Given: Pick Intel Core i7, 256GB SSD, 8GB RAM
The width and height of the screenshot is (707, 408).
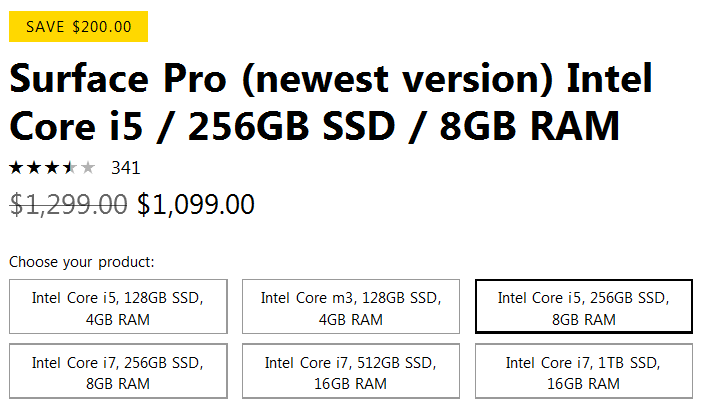Looking at the screenshot, I should [118, 372].
